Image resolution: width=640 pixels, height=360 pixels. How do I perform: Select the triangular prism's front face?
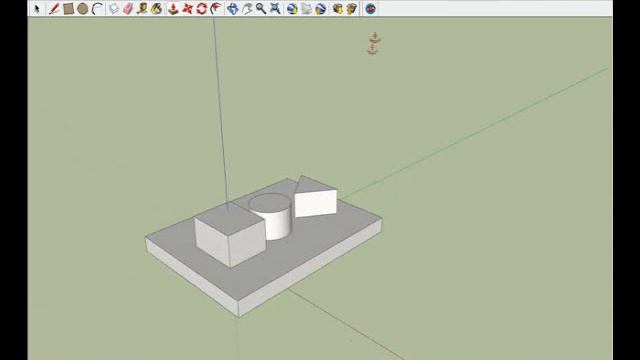coord(316,203)
